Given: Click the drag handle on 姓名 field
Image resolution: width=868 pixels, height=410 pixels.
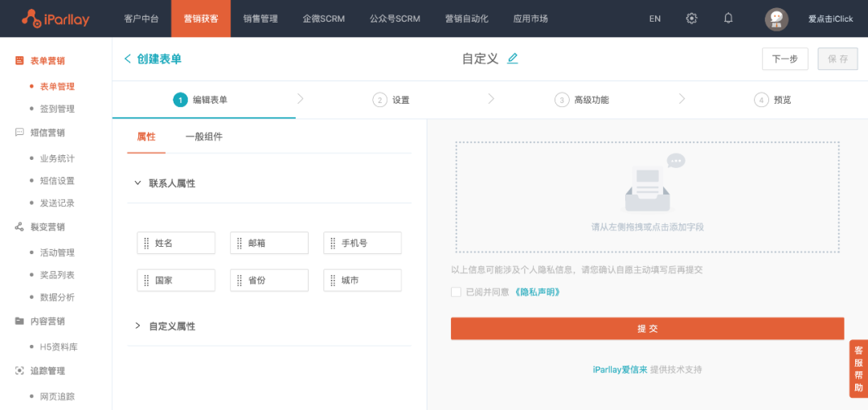Looking at the screenshot, I should click(146, 243).
